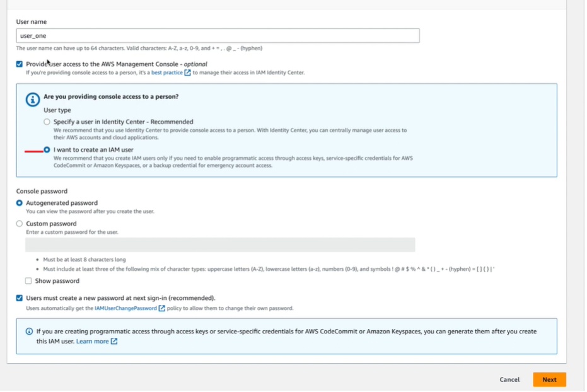Click the User name input field

[x=218, y=36]
